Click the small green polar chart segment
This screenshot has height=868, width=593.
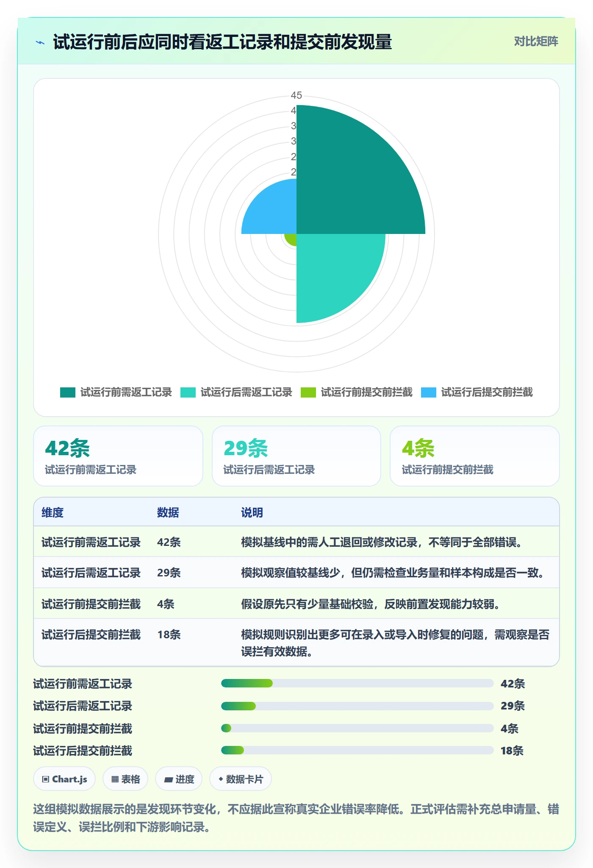pos(291,239)
